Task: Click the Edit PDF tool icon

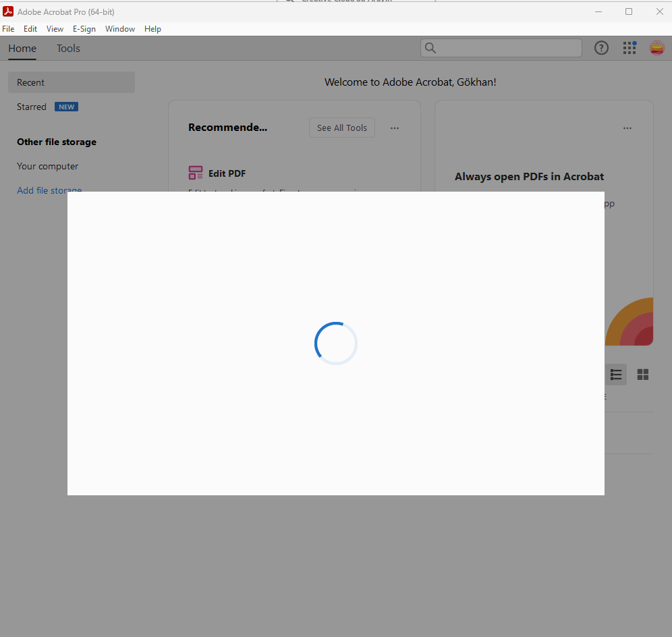Action: (x=196, y=173)
